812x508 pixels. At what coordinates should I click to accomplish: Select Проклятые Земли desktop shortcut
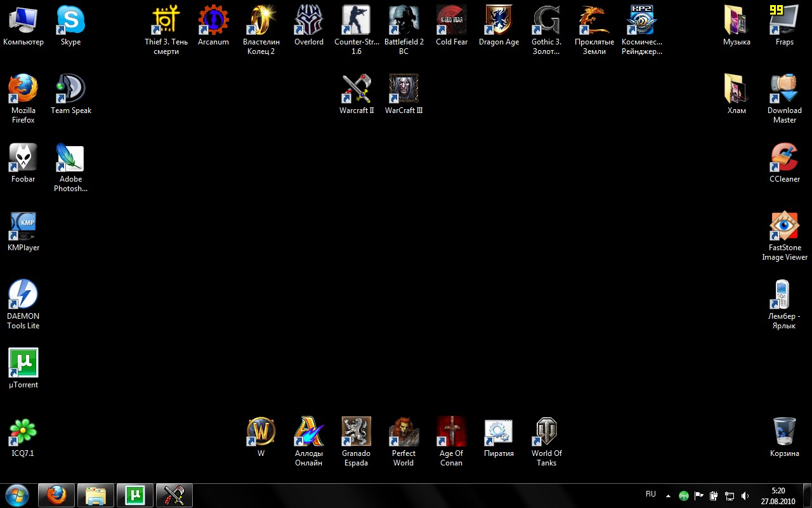(x=594, y=30)
